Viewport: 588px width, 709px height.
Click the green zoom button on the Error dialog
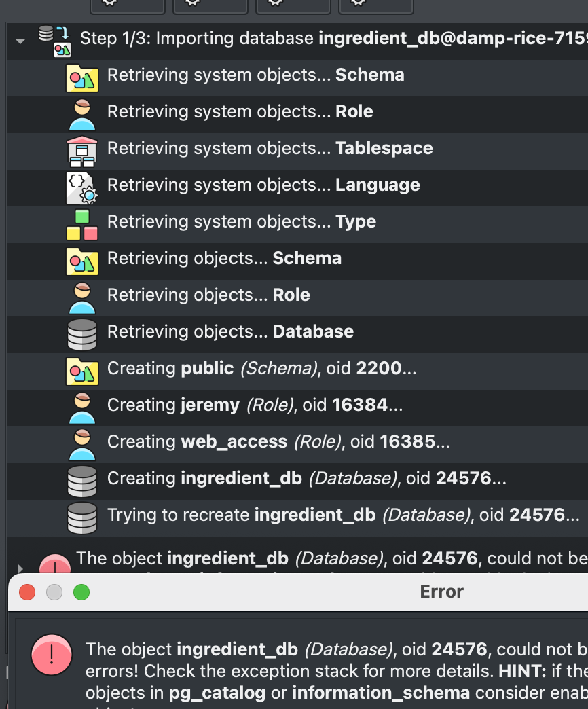(81, 592)
